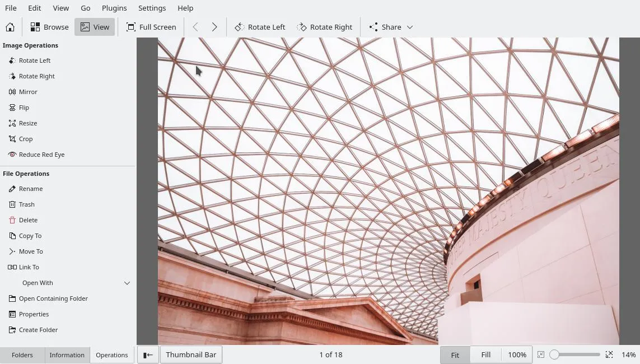Switch to the Information tab
The image size is (640, 364).
click(67, 355)
